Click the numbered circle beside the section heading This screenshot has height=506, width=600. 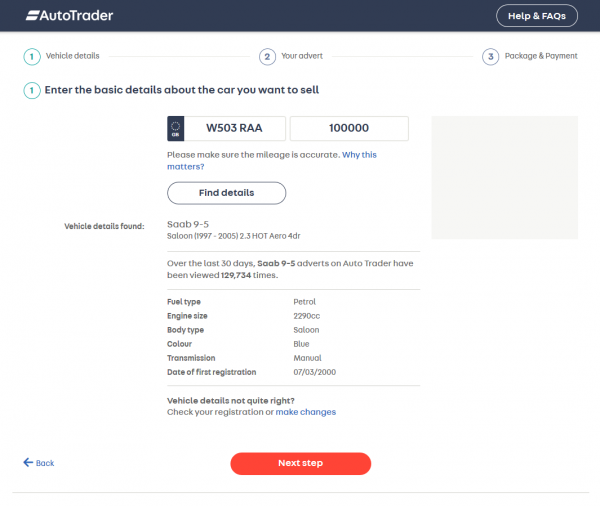(x=31, y=91)
